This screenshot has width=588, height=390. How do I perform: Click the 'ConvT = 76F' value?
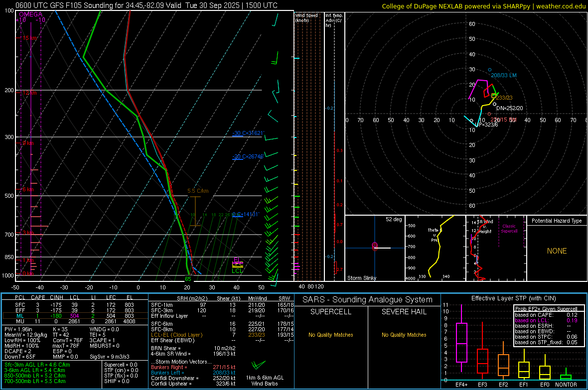(68, 341)
